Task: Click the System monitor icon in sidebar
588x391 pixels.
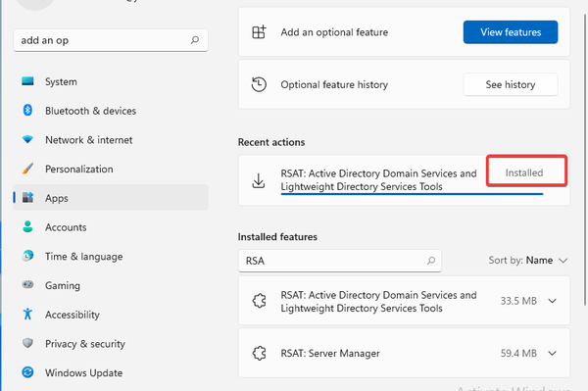Action: point(27,81)
